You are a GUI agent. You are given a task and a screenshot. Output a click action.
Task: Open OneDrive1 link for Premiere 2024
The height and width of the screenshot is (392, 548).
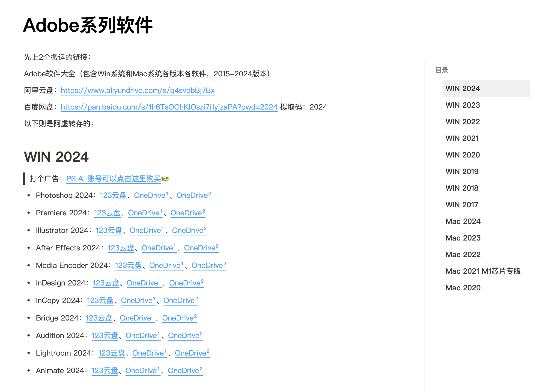tap(145, 213)
